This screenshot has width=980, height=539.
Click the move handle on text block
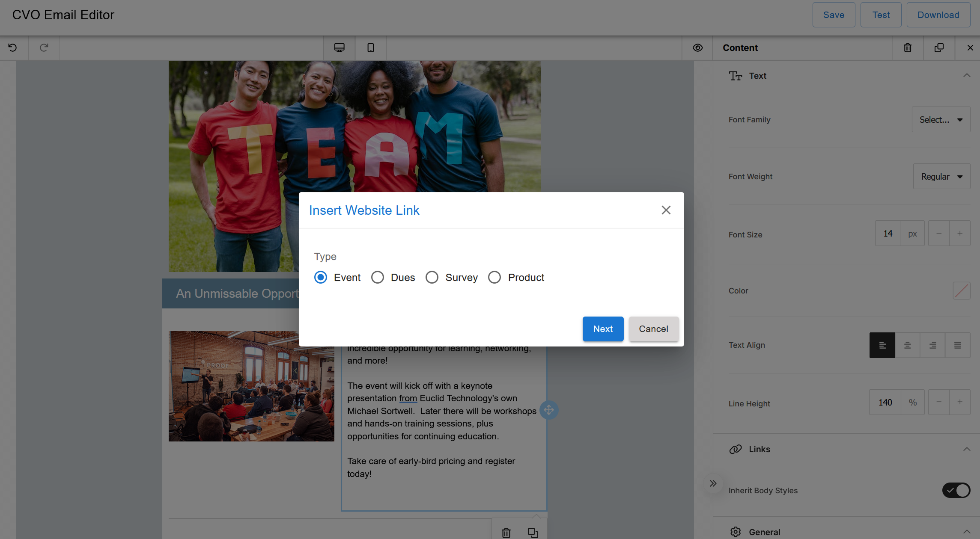[548, 410]
